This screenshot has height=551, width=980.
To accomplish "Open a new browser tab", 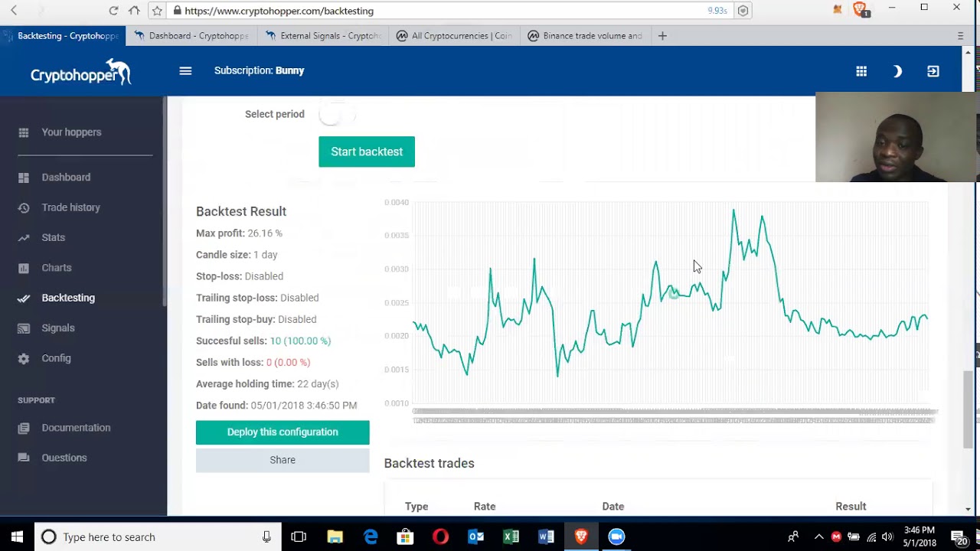I will pyautogui.click(x=662, y=36).
